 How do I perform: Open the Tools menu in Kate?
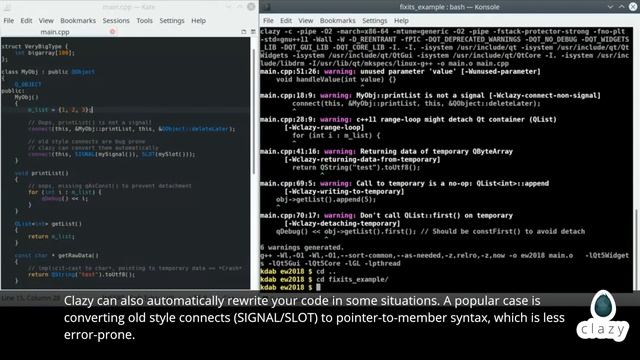[x=144, y=20]
